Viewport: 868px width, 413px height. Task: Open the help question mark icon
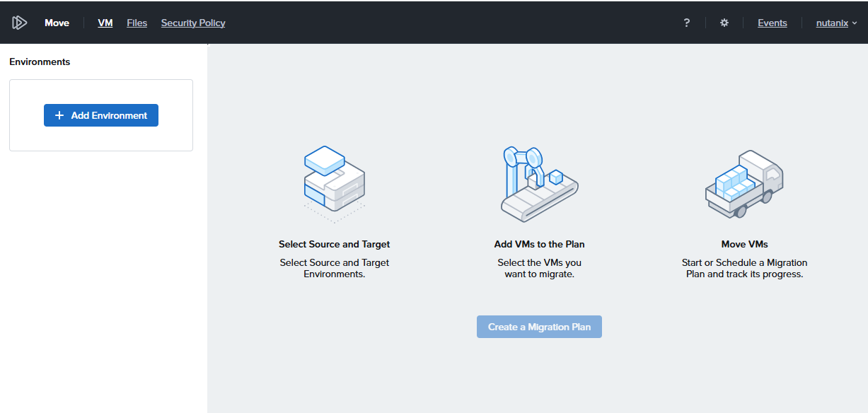[686, 23]
